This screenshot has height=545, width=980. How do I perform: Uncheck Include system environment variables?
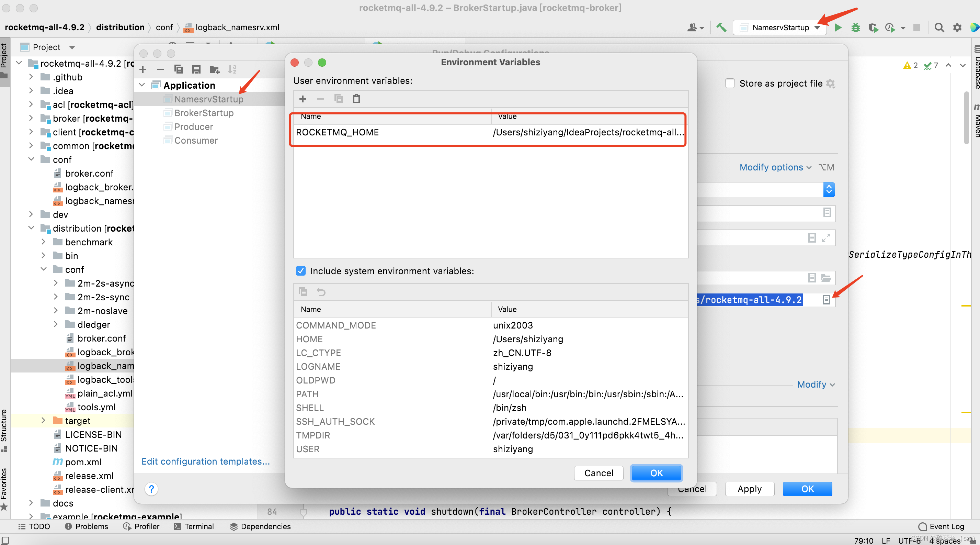point(300,271)
